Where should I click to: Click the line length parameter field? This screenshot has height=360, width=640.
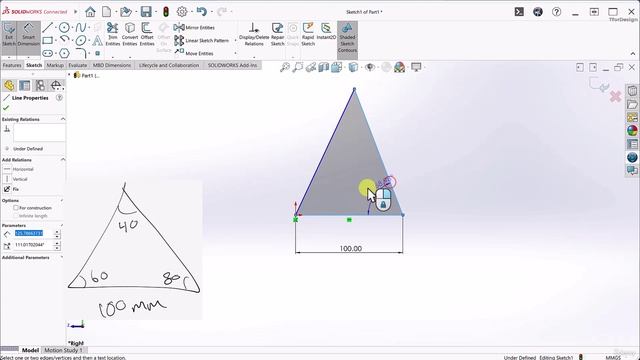point(34,233)
